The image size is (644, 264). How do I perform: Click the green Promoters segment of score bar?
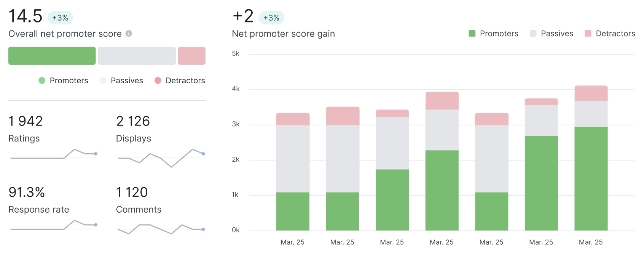coord(52,56)
